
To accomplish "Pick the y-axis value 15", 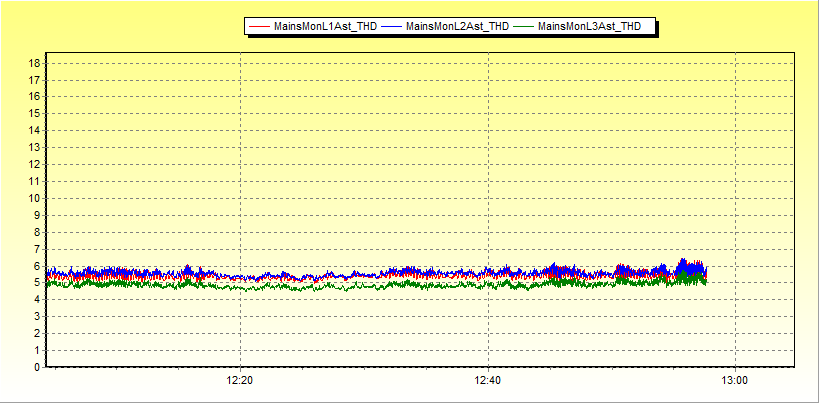I will tap(34, 114).
